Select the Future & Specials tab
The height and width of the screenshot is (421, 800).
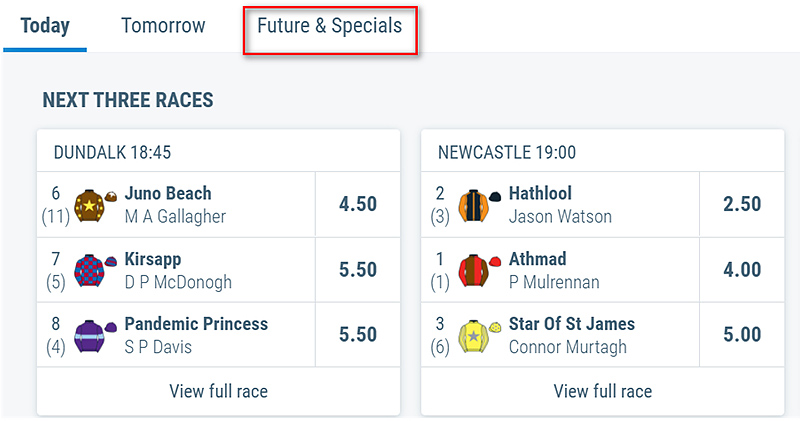click(330, 26)
